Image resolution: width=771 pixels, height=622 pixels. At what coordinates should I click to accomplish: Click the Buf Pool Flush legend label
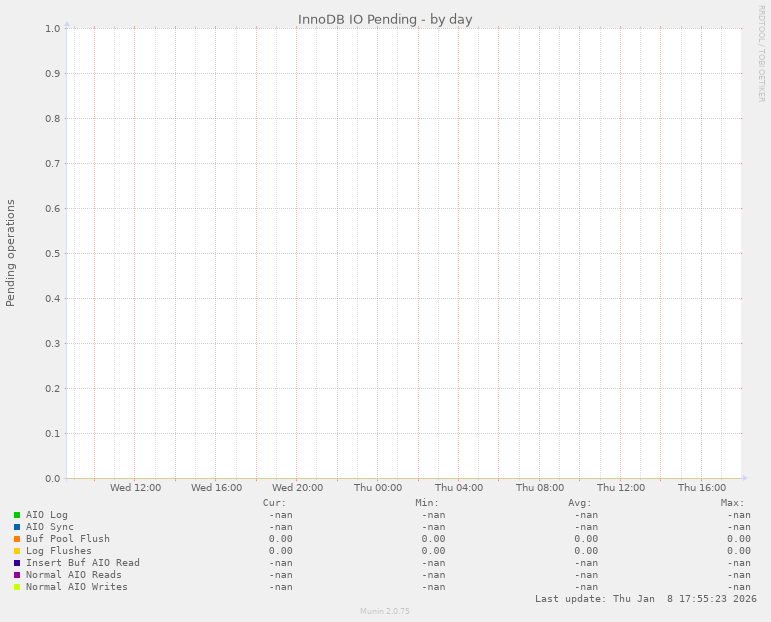click(x=68, y=539)
